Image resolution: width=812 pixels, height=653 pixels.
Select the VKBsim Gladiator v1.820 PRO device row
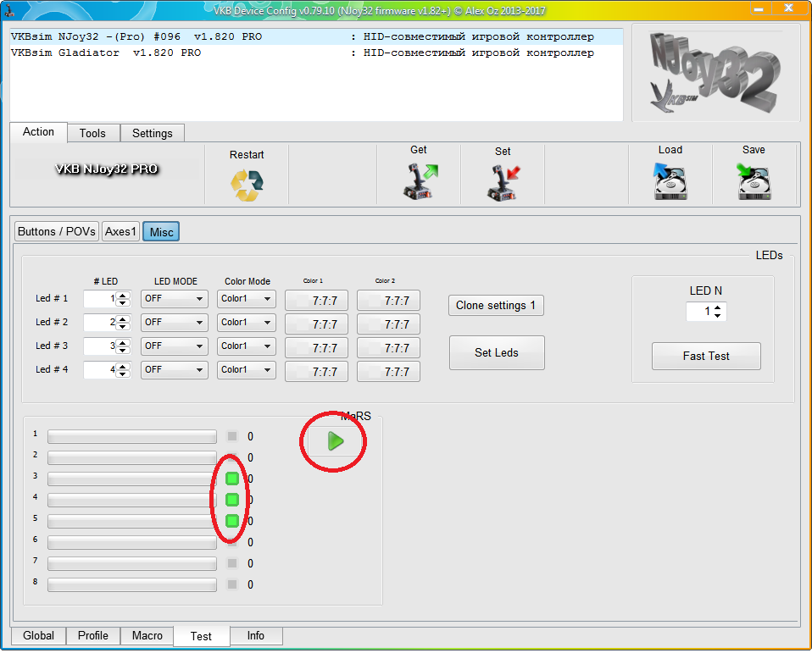[x=316, y=53]
